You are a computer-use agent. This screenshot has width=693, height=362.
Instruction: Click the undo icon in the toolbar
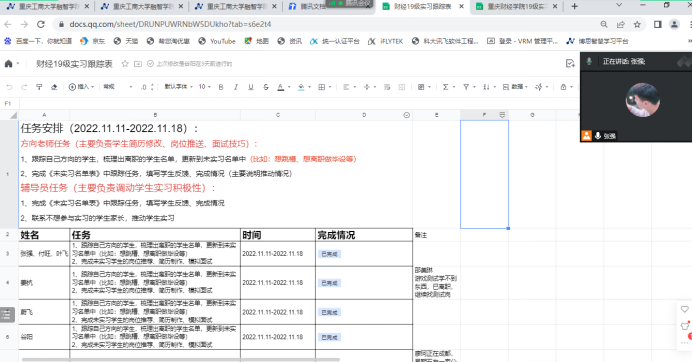coord(9,87)
